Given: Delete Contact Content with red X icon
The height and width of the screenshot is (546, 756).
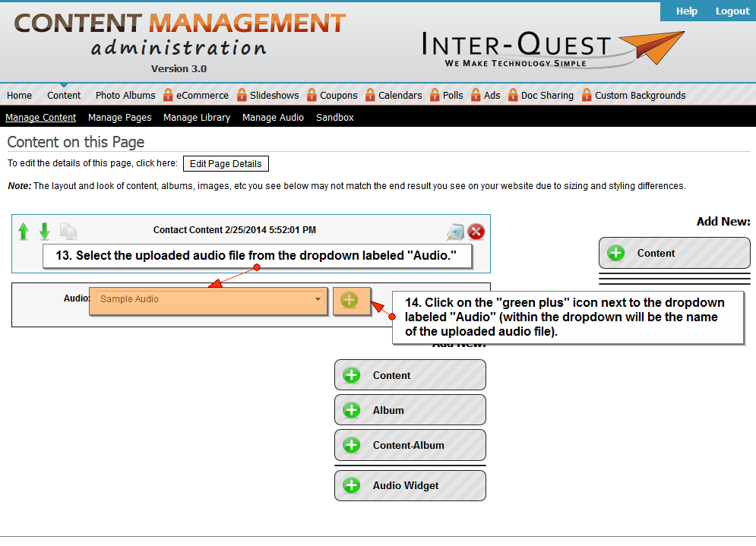Looking at the screenshot, I should (476, 232).
